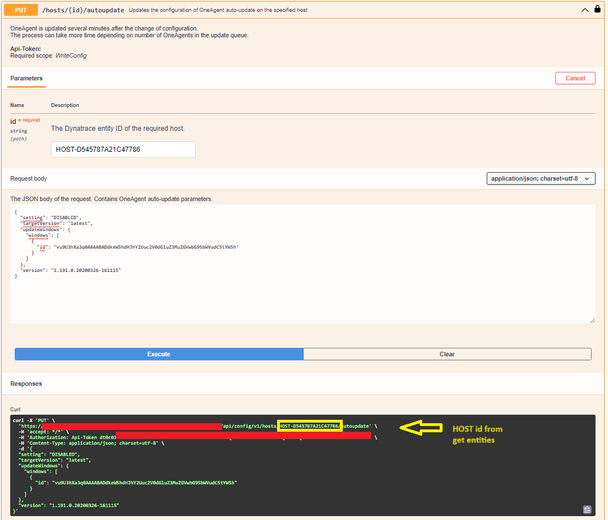
Task: Click the "version" line in request body
Action: 71,270
